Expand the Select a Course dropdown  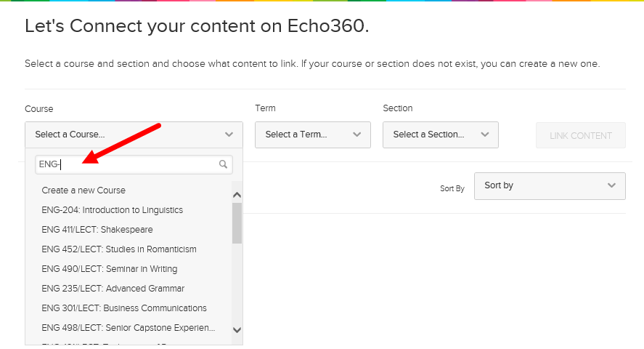pyautogui.click(x=134, y=135)
